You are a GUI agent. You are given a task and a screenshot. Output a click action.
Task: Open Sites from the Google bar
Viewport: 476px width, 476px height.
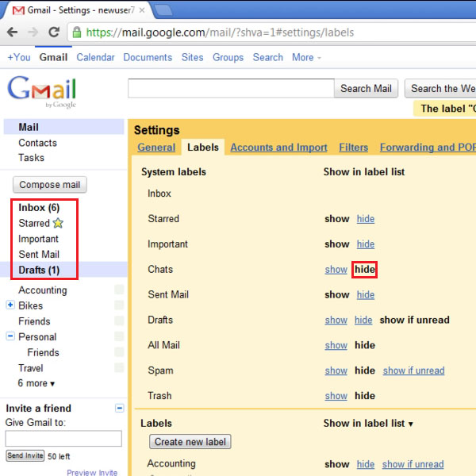192,57
